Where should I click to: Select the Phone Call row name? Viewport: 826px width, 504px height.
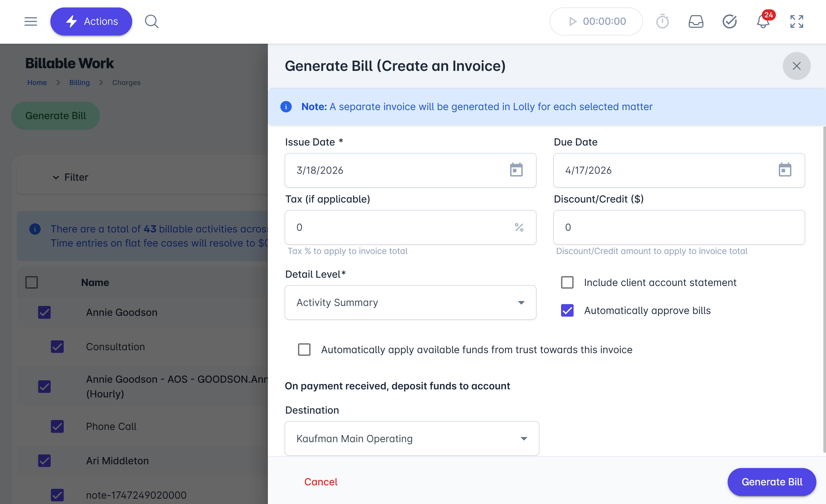coord(111,426)
